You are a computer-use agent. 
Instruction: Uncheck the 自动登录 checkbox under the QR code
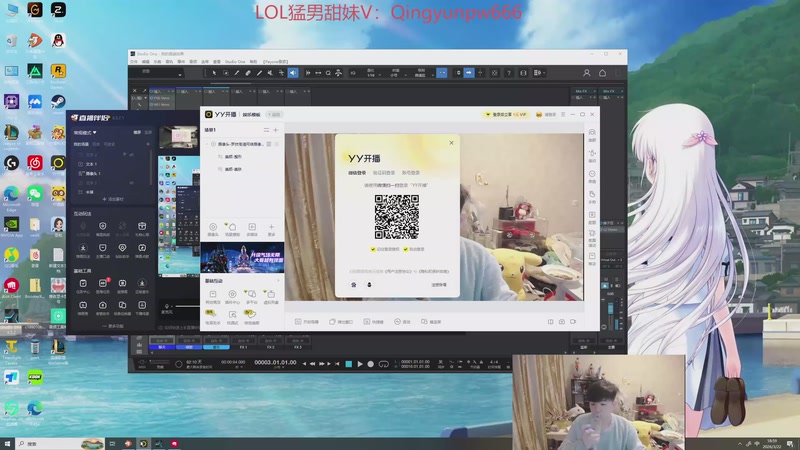tap(406, 249)
